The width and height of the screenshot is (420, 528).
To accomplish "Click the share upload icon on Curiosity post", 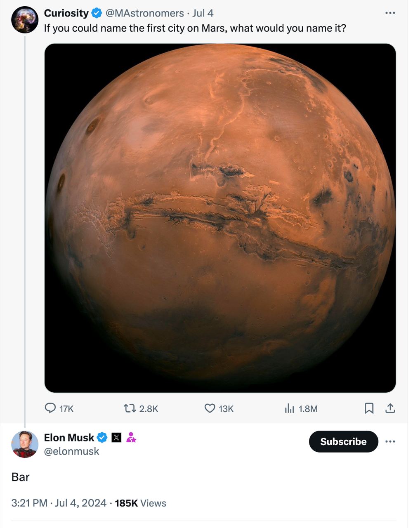I will pyautogui.click(x=390, y=408).
